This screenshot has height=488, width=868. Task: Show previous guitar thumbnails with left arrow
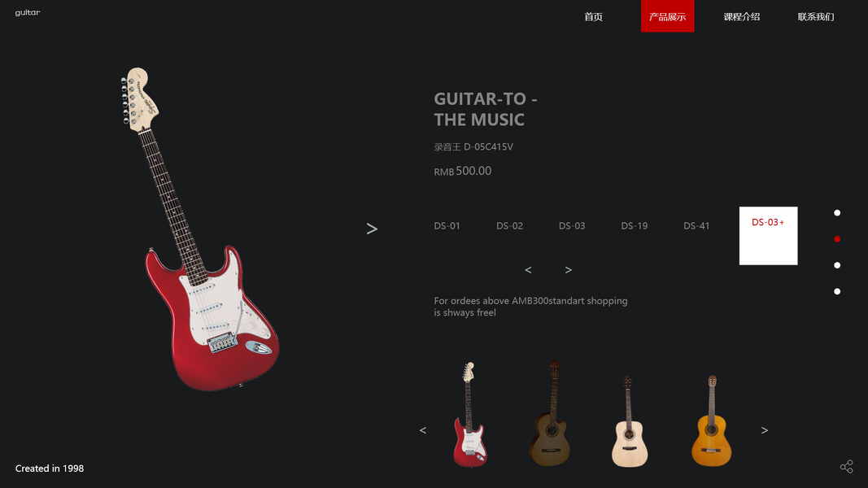coord(423,430)
